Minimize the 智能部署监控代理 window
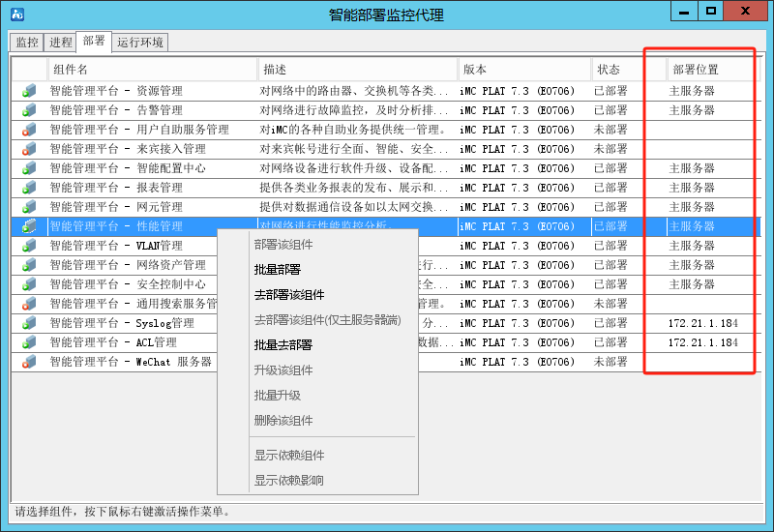Image resolution: width=774 pixels, height=532 pixels. coord(684,11)
